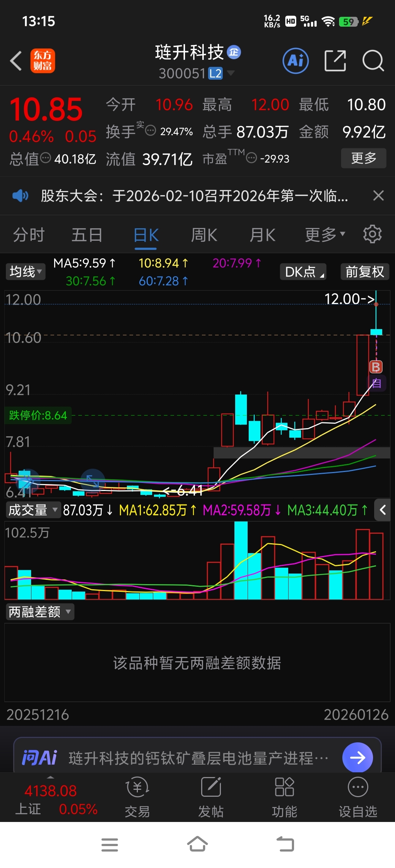Tap the 设自选 watchlist icon
This screenshot has height=868, width=395.
coord(358,797)
